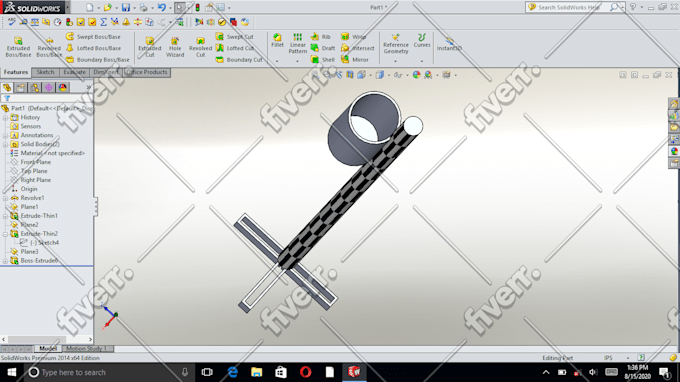Screen dimensions: 680x382
Task: Open the Fillet dropdown arrow
Action: [x=277, y=61]
